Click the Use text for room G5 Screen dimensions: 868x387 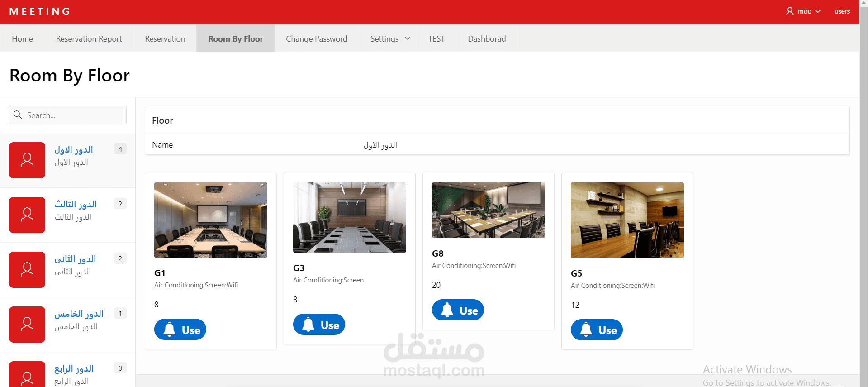607,330
